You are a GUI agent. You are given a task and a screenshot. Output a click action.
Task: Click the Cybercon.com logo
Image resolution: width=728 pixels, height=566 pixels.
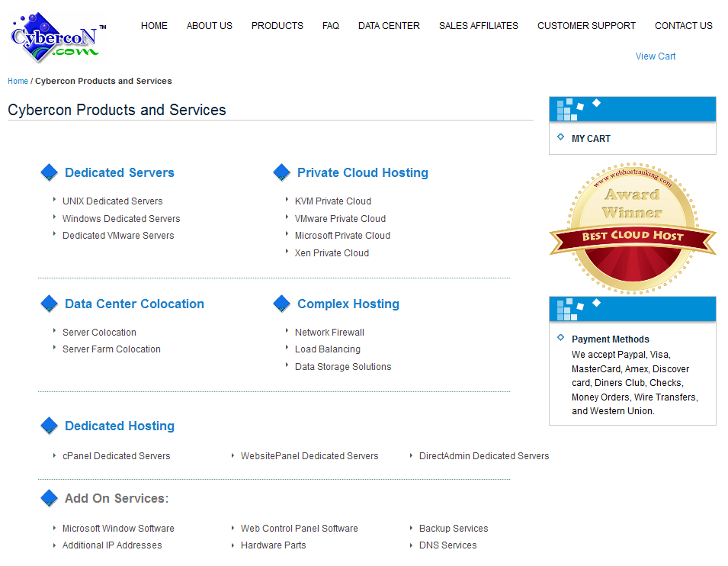pos(56,38)
